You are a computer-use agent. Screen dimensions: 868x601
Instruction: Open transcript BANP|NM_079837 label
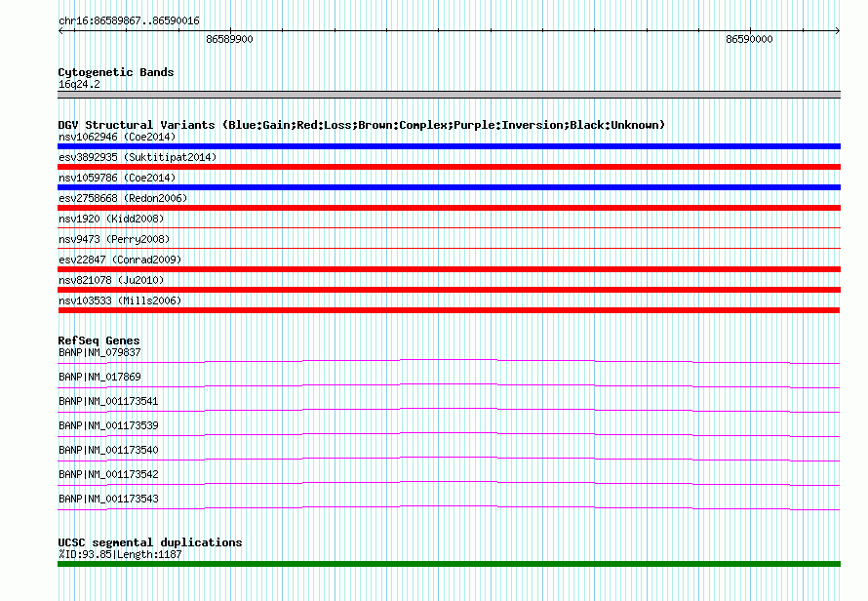99,353
